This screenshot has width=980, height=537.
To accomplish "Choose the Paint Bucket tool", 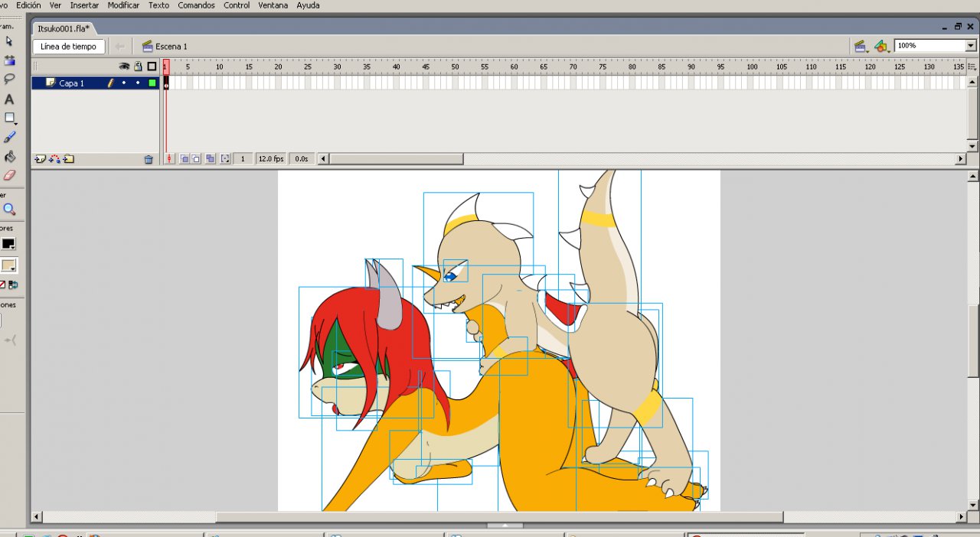I will pos(9,157).
